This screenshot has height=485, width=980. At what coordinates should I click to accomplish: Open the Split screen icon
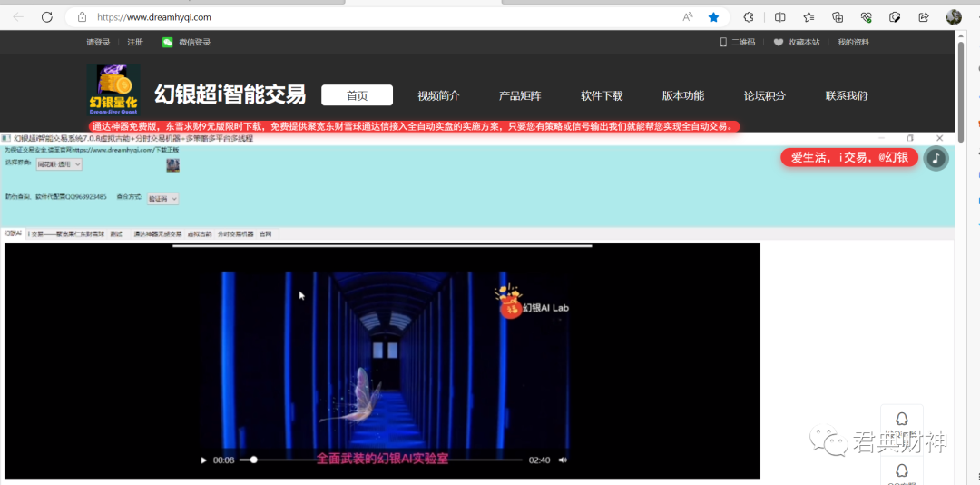click(780, 17)
